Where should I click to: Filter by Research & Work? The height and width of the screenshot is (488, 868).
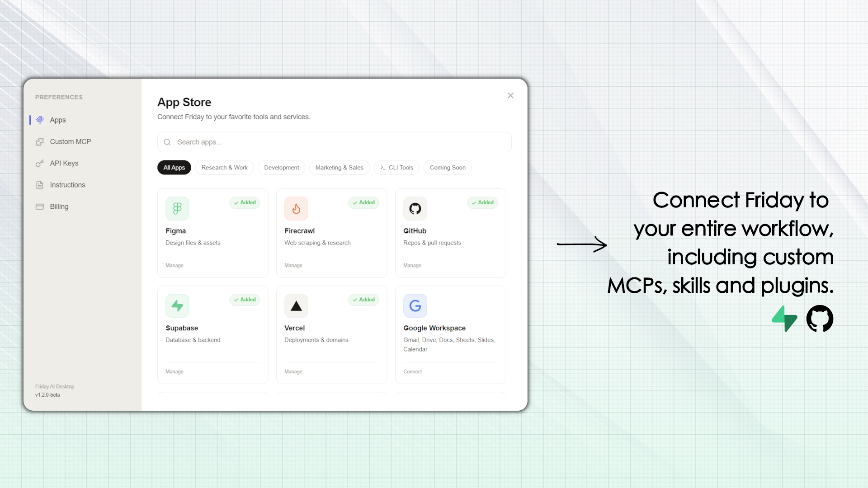click(x=225, y=168)
